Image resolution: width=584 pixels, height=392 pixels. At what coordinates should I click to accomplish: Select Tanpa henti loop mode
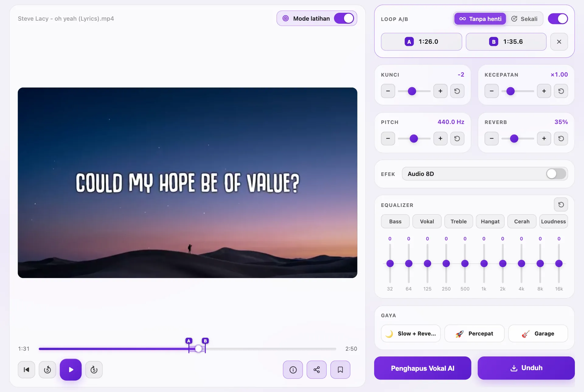[480, 19]
